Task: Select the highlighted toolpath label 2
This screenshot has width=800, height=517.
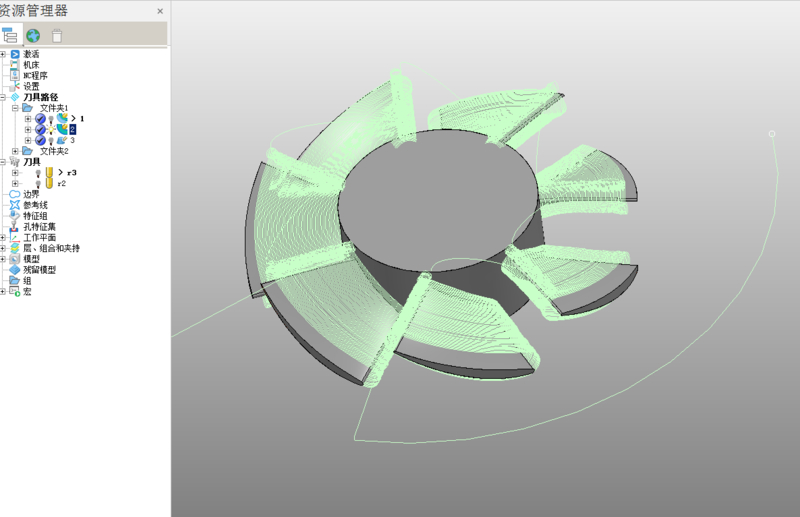Action: click(x=73, y=130)
